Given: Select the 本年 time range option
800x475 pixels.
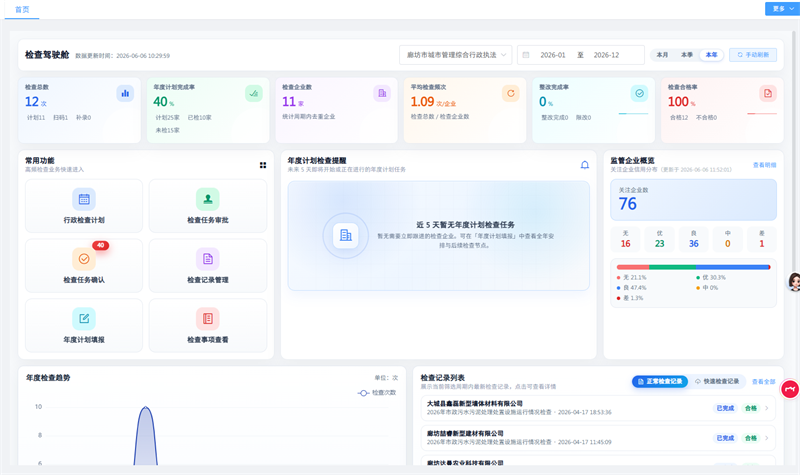Looking at the screenshot, I should pos(711,55).
